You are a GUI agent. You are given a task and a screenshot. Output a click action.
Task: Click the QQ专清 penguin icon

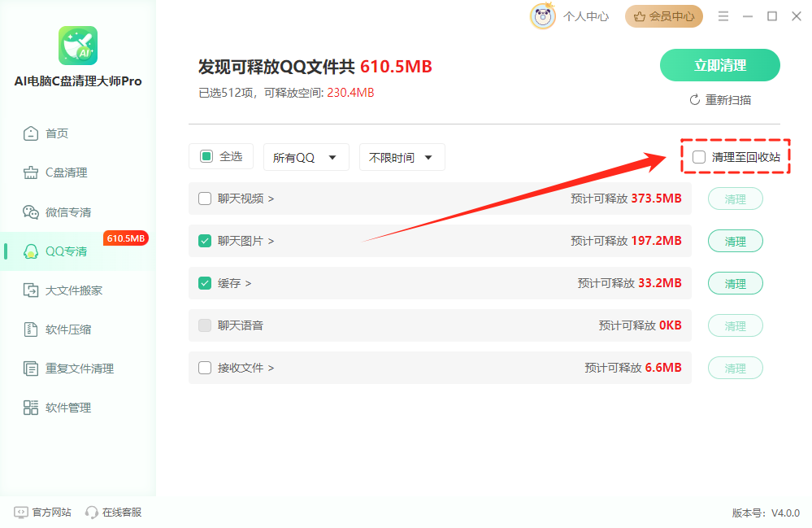pos(31,251)
